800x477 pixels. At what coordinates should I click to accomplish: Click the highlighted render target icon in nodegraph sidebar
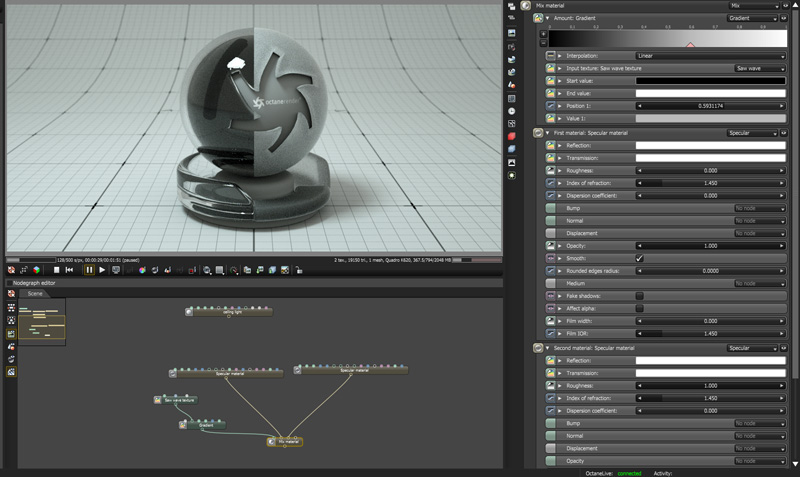[11, 334]
